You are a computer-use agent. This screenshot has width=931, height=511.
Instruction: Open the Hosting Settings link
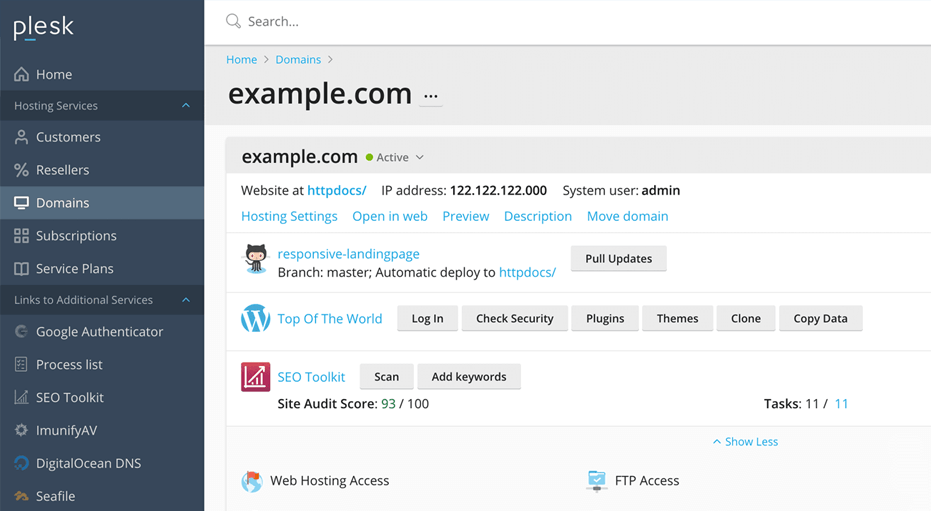tap(289, 216)
